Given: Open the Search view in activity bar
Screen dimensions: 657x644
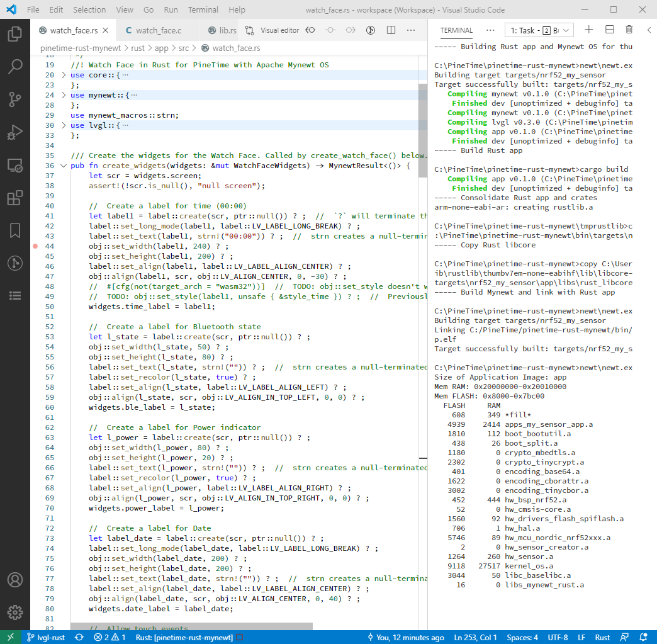Looking at the screenshot, I should (x=15, y=66).
